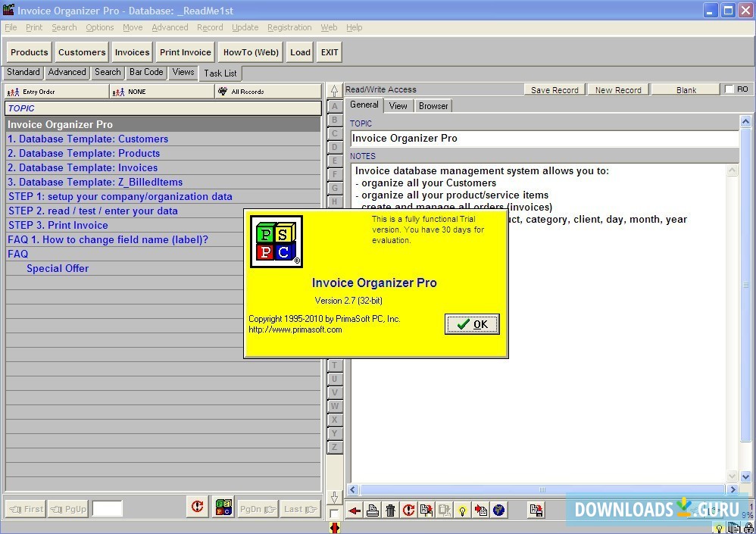
Task: Switch to the Bar Code tab
Action: click(146, 72)
